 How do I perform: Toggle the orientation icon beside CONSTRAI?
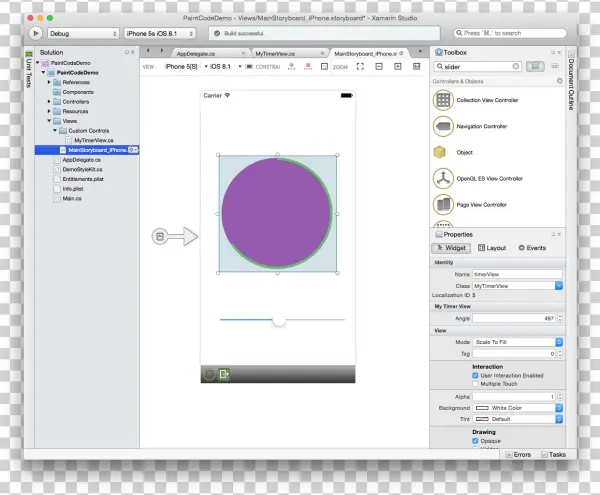249,67
